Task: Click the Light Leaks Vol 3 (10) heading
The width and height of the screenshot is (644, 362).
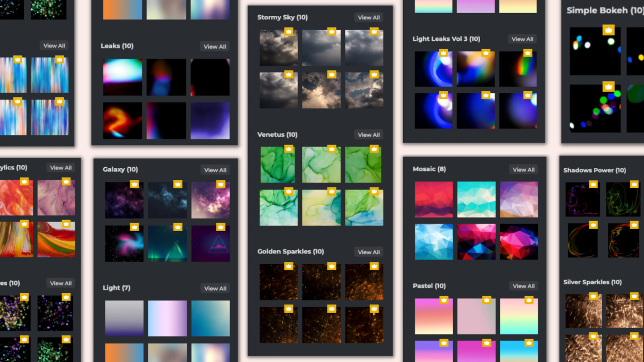Action: coord(446,39)
